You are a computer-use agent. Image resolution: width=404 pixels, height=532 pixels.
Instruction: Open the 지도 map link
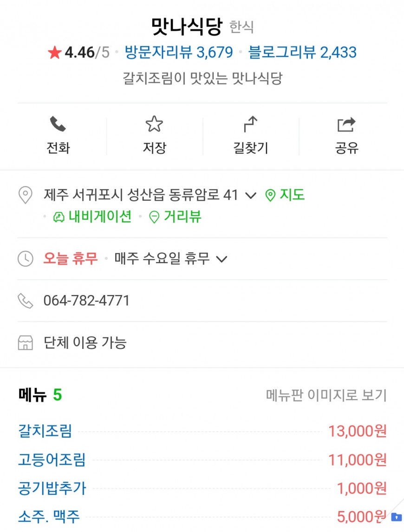[285, 195]
